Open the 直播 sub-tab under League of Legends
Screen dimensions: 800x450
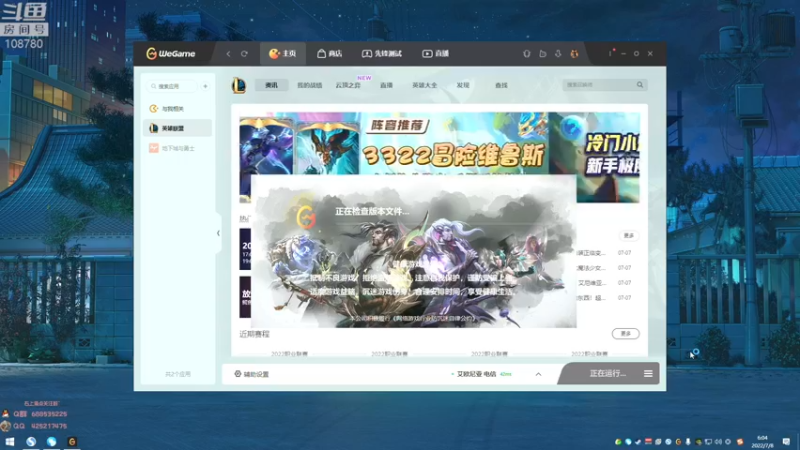tap(386, 85)
